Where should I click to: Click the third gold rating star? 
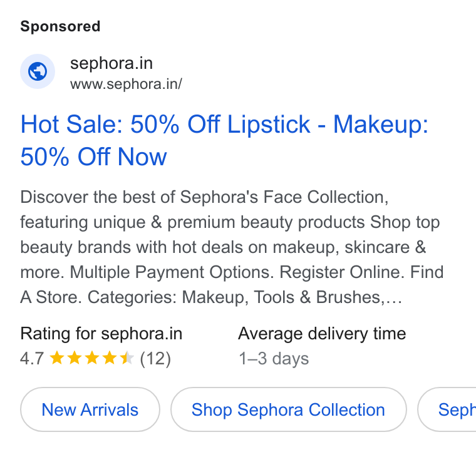91,357
